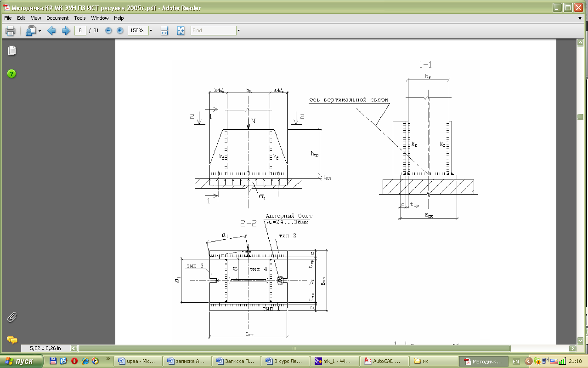Image resolution: width=588 pixels, height=368 pixels.
Task: Open the Edit menu
Action: click(21, 18)
